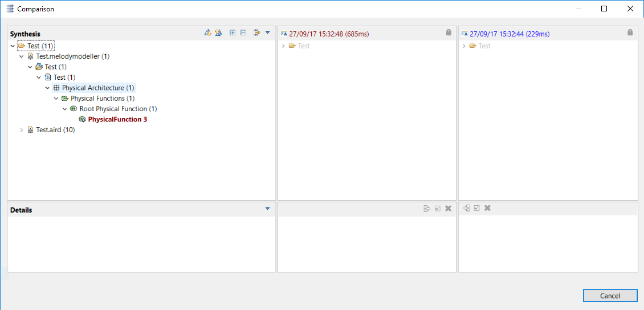Click lock icon in right comparison pane
The image size is (644, 310).
pyautogui.click(x=630, y=33)
